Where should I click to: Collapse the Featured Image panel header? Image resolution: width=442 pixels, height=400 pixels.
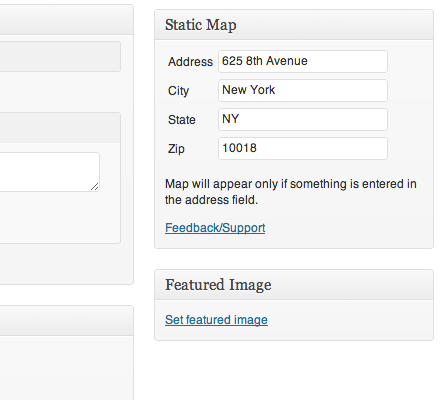coord(294,285)
